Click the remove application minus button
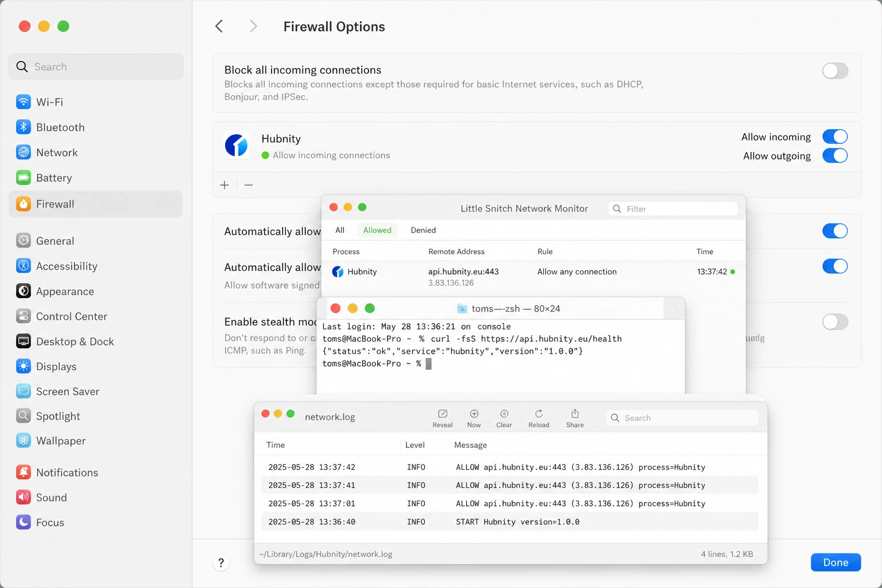The width and height of the screenshot is (882, 588). tap(249, 185)
